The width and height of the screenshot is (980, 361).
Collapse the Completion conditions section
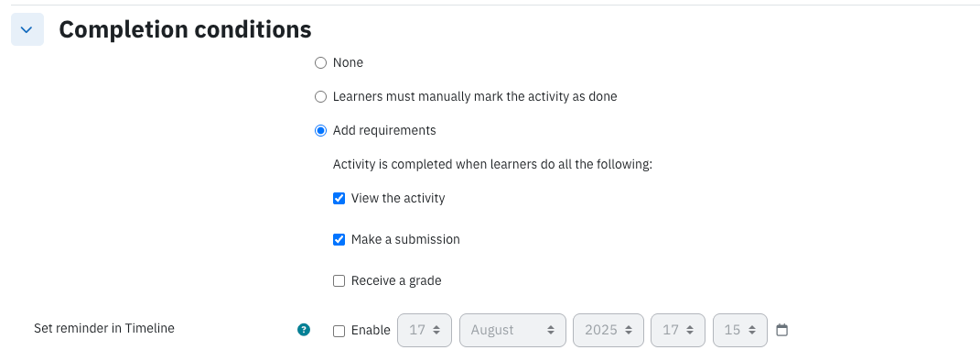pyautogui.click(x=27, y=29)
